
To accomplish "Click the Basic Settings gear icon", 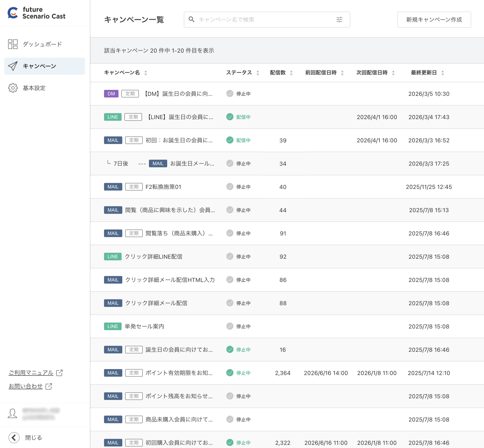I will (x=13, y=88).
